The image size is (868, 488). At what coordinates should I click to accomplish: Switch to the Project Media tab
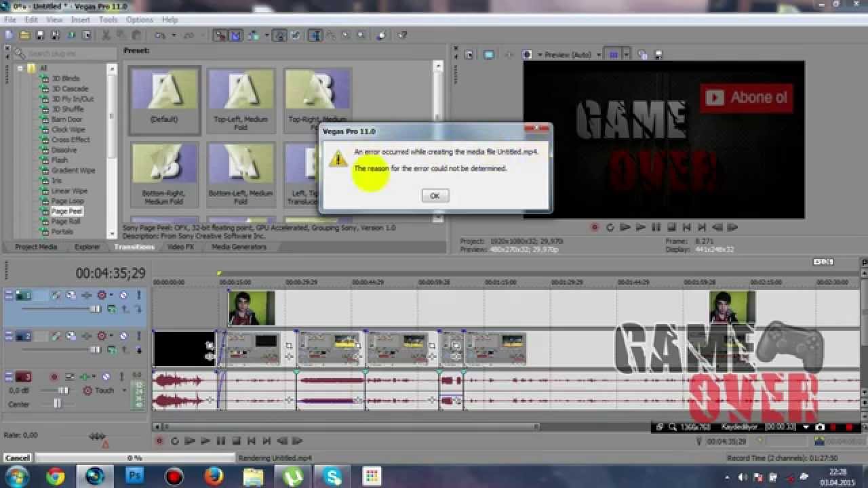36,247
